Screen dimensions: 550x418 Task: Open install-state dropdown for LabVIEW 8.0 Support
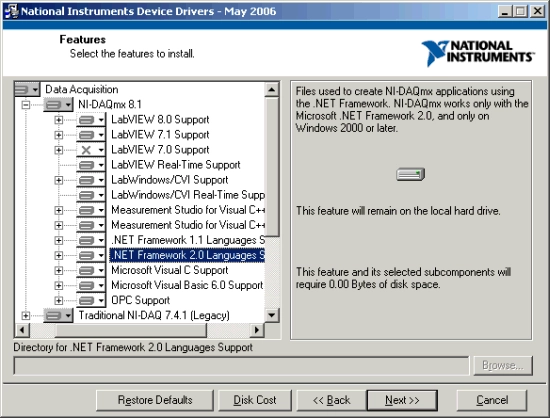coord(91,120)
